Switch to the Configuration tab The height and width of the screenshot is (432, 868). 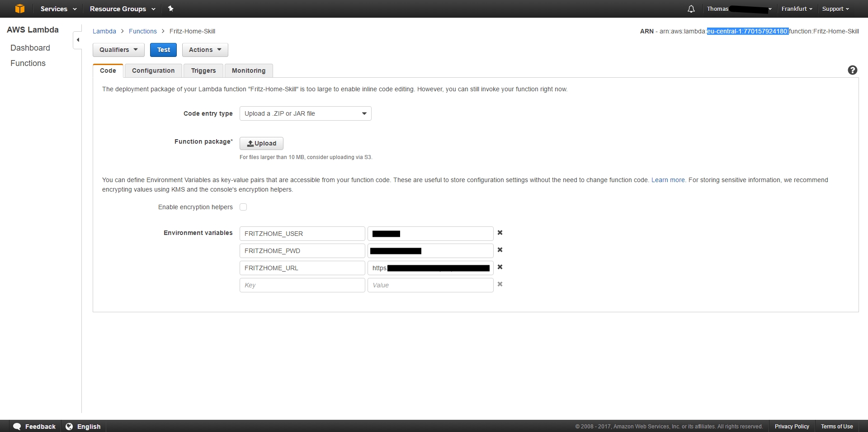pyautogui.click(x=153, y=70)
